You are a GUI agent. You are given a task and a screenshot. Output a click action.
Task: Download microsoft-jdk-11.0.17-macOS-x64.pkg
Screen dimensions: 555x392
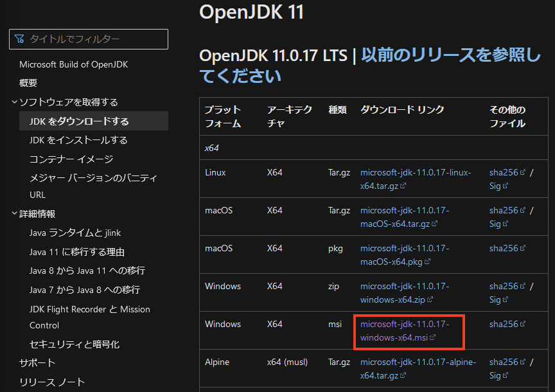[405, 255]
